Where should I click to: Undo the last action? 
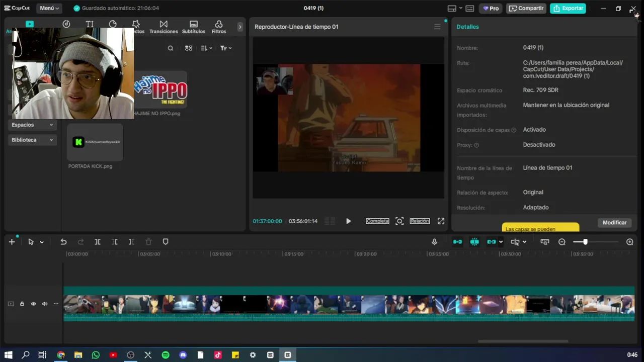click(x=63, y=242)
